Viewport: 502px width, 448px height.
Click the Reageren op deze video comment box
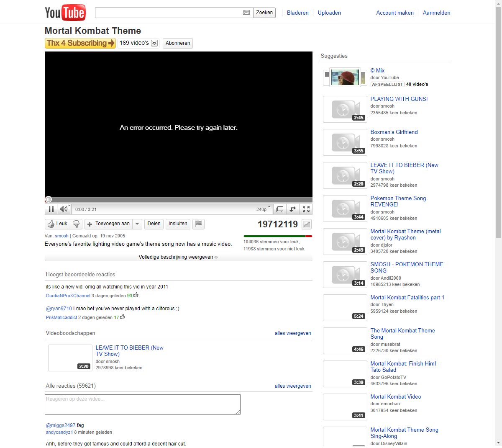pos(142,404)
